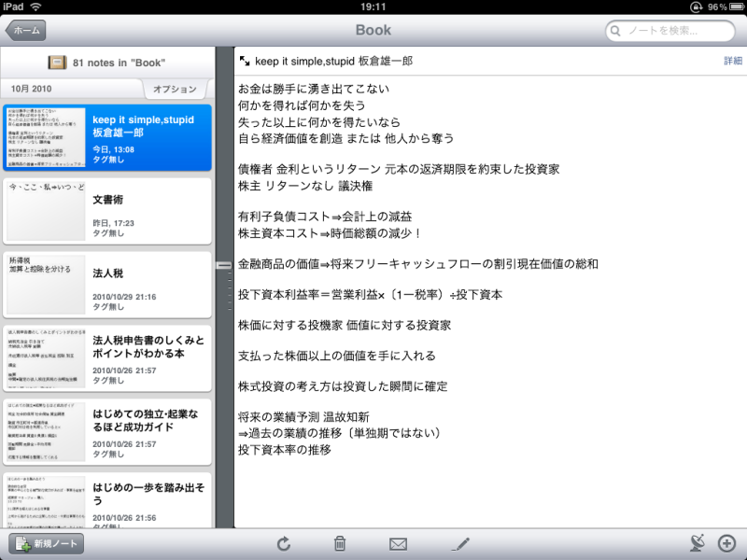Image resolution: width=747 pixels, height=560 pixels.
Task: Open the satellite dish location icon
Action: (697, 543)
